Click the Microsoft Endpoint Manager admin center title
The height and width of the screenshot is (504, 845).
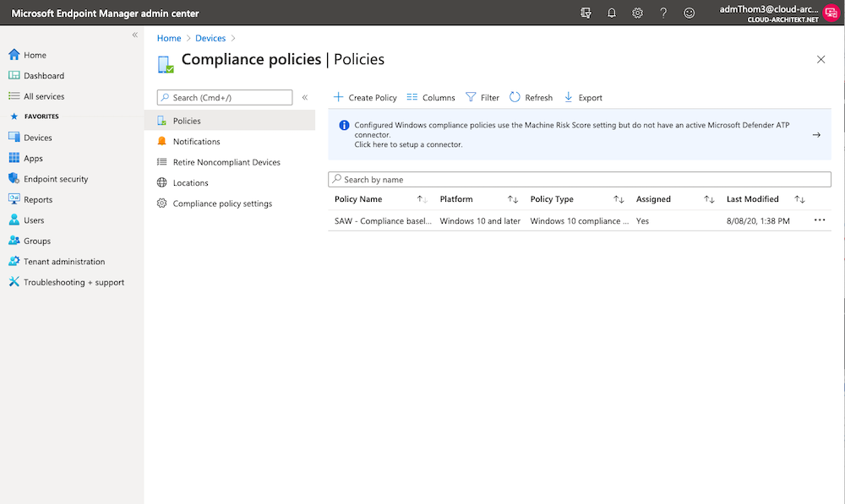click(x=105, y=14)
